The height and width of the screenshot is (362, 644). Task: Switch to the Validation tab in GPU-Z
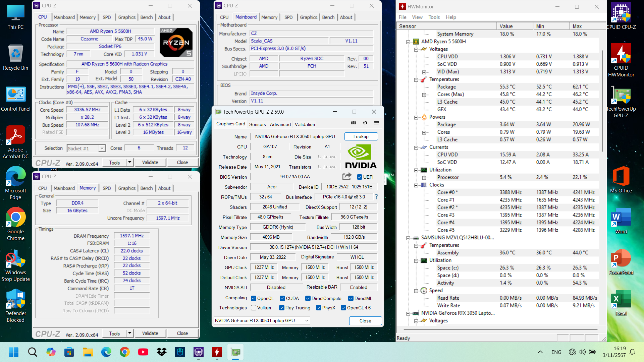click(305, 124)
